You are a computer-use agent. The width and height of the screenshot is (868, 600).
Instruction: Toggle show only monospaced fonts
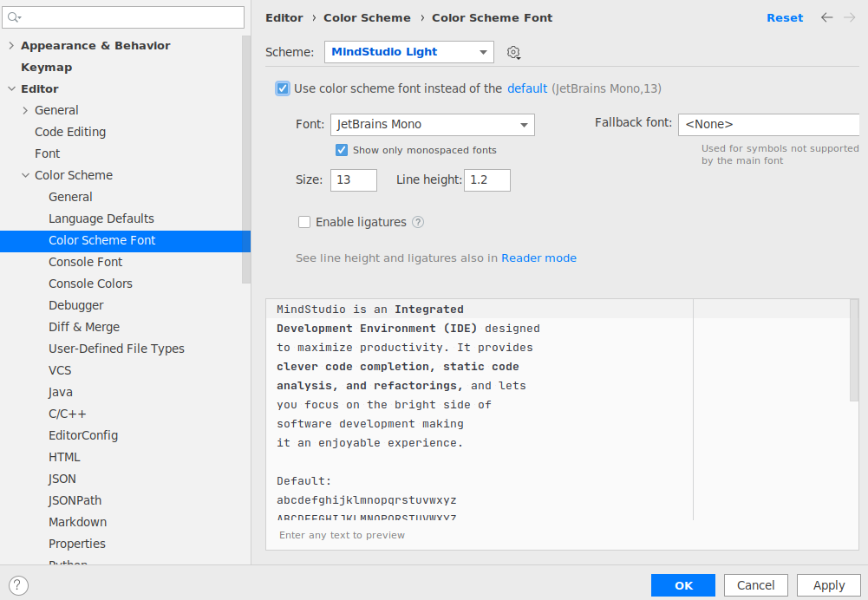pos(342,150)
